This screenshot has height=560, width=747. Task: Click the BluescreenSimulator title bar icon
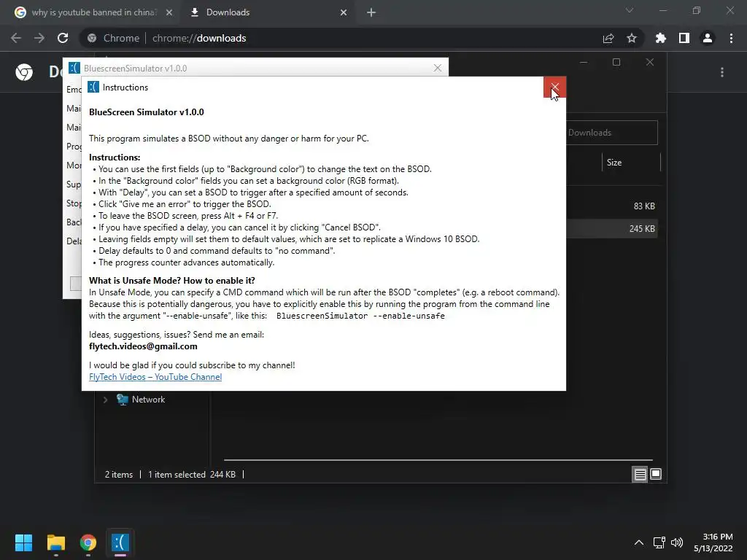pyautogui.click(x=74, y=68)
